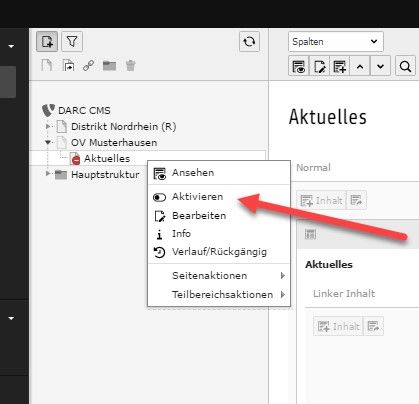Collapse the OV Musterhausen node
The height and width of the screenshot is (404, 419).
click(48, 142)
